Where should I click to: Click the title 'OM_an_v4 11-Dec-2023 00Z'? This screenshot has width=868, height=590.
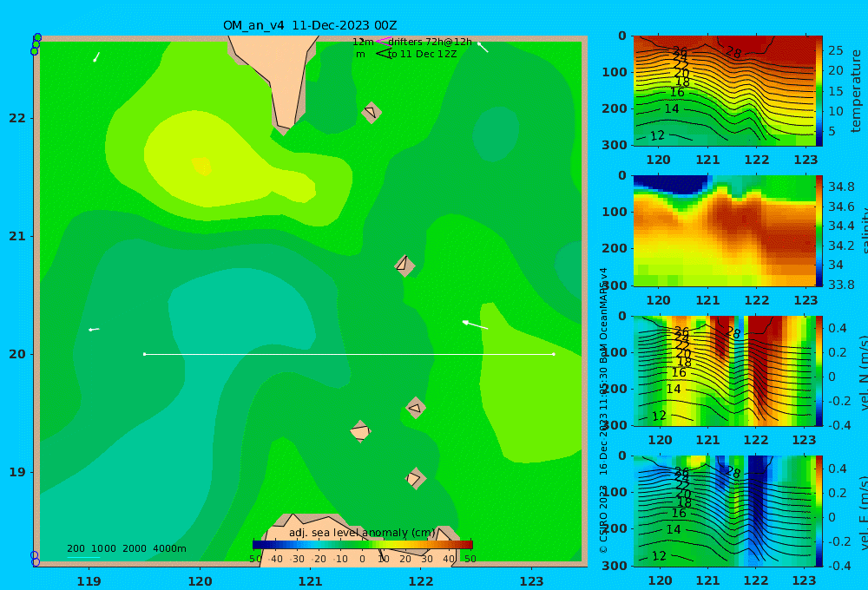point(310,25)
